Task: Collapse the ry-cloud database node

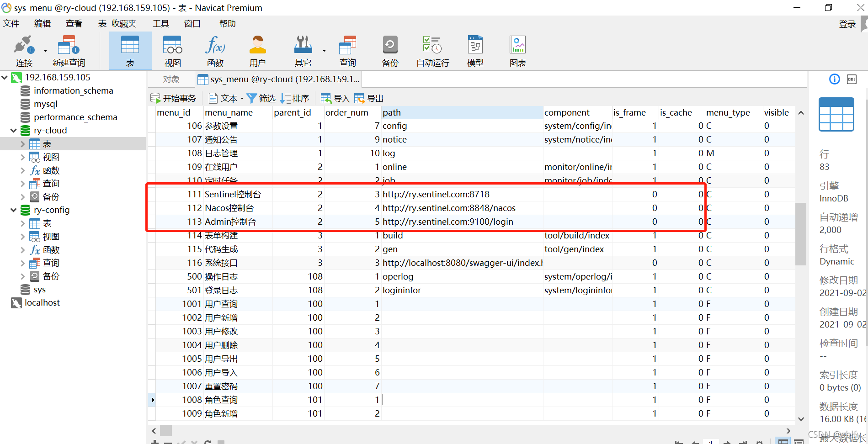Action: click(14, 131)
